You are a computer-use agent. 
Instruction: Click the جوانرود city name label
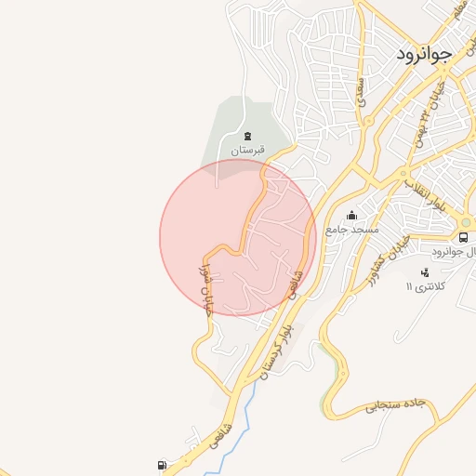(424, 55)
